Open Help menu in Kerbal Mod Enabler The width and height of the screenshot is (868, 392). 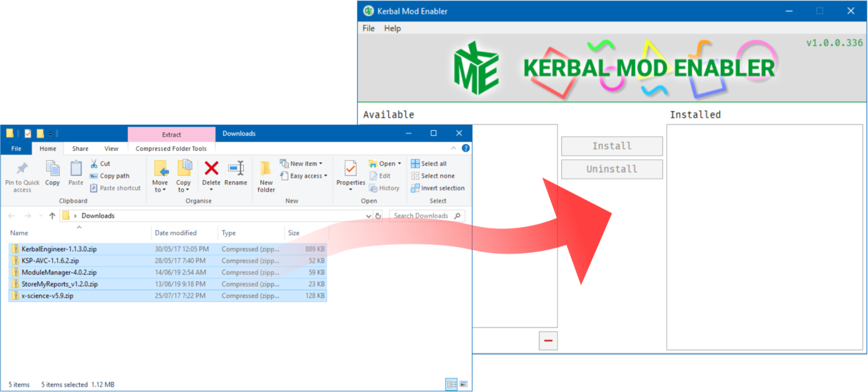pos(393,28)
